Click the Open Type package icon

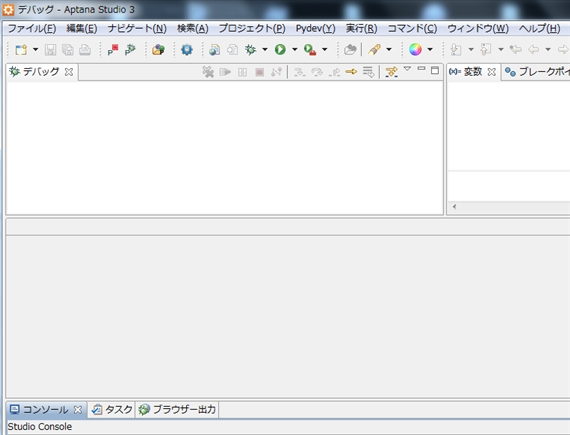(158, 49)
